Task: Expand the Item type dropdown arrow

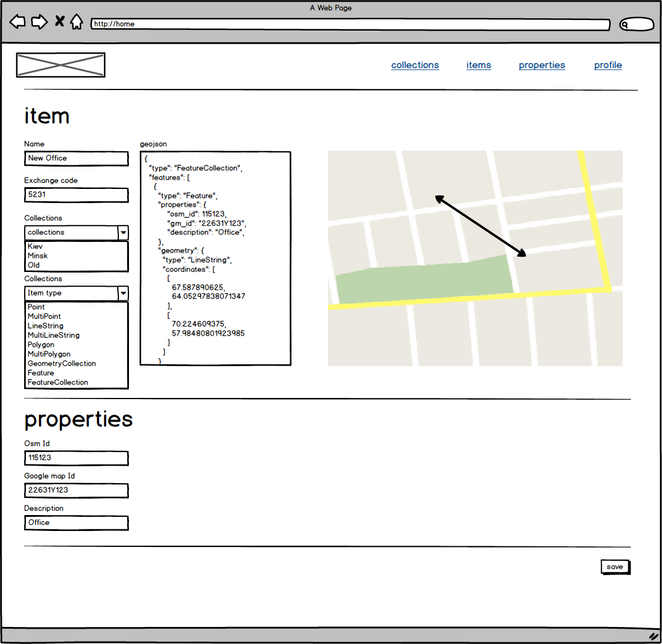Action: (x=123, y=293)
